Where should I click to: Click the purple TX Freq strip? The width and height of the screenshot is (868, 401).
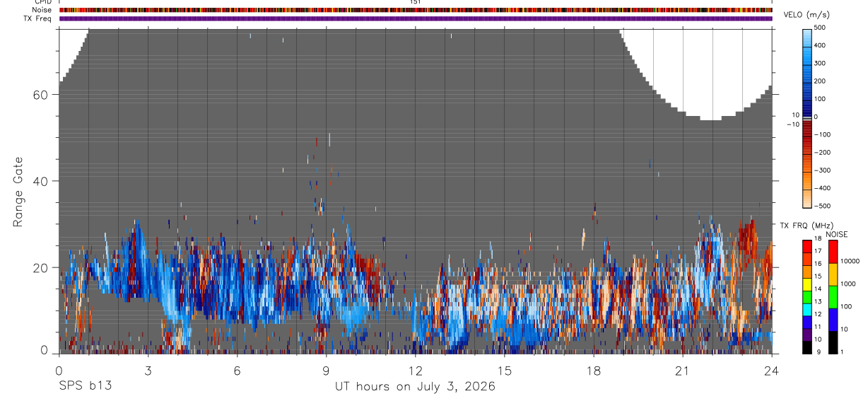coord(416,18)
